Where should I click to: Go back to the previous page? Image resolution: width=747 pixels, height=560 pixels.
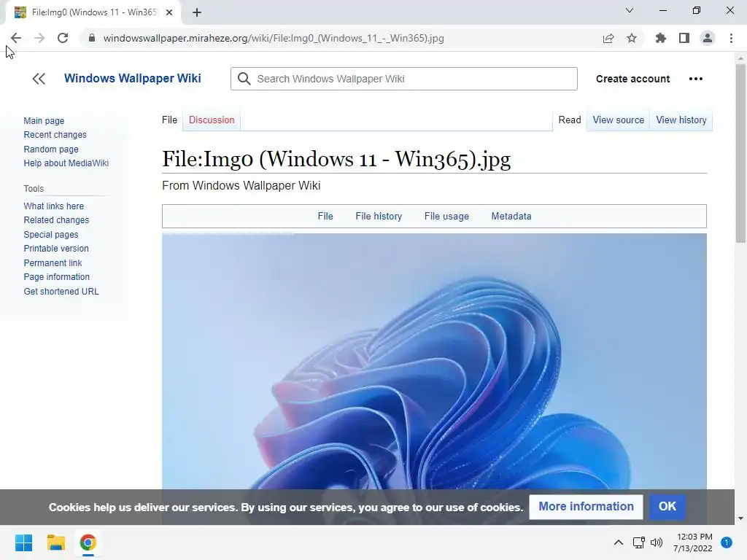point(16,38)
